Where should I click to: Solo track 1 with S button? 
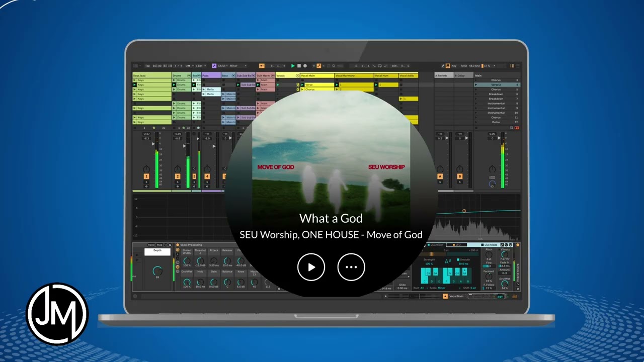point(146,182)
